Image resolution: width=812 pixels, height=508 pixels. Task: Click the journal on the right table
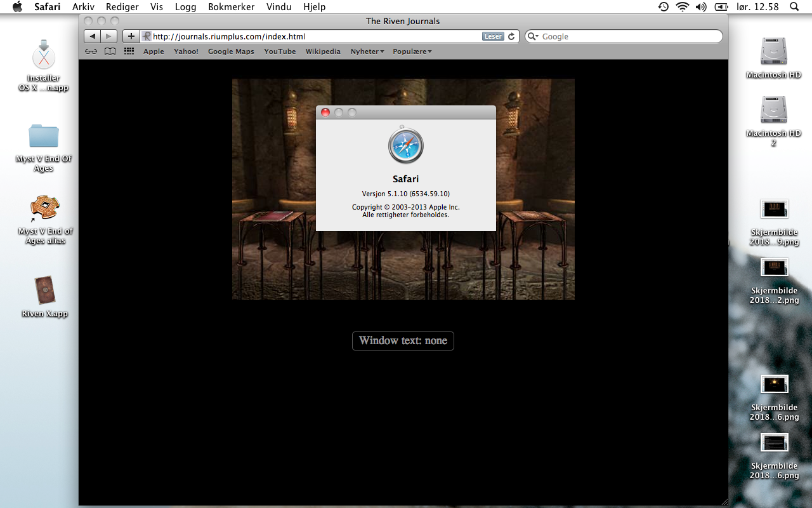tap(532, 215)
